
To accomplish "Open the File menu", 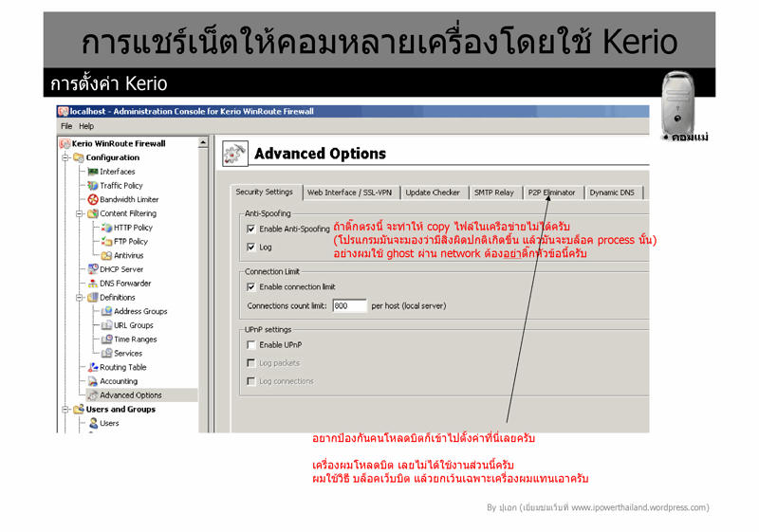I will pyautogui.click(x=66, y=126).
